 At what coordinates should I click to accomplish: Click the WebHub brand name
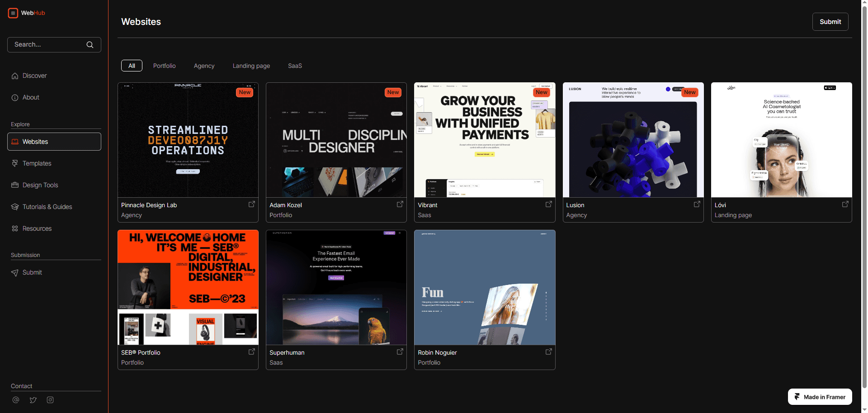point(33,13)
